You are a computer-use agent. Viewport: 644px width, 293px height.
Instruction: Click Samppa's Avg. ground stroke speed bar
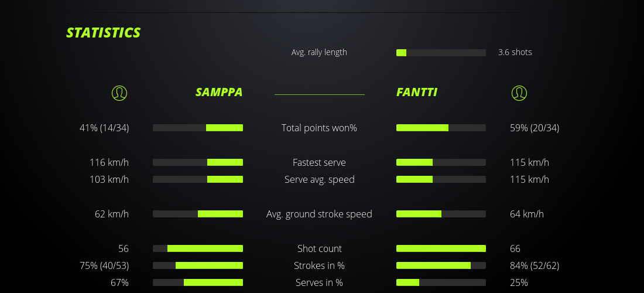tap(198, 214)
